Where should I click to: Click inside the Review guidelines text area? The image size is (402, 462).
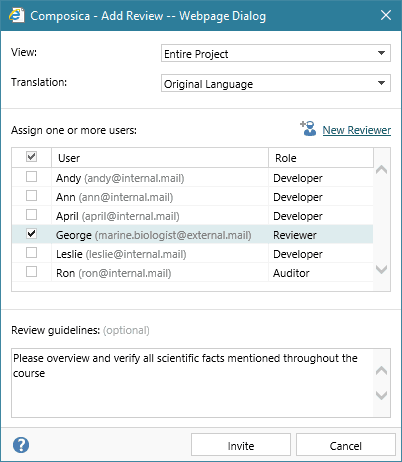[192, 383]
